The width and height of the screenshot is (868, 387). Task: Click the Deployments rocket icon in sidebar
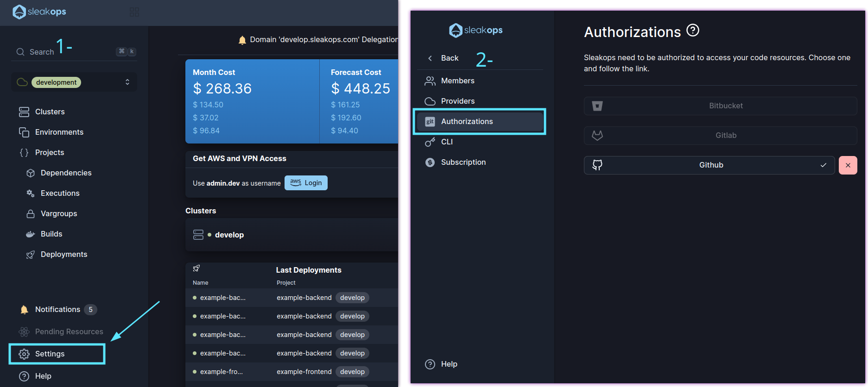[31, 254]
